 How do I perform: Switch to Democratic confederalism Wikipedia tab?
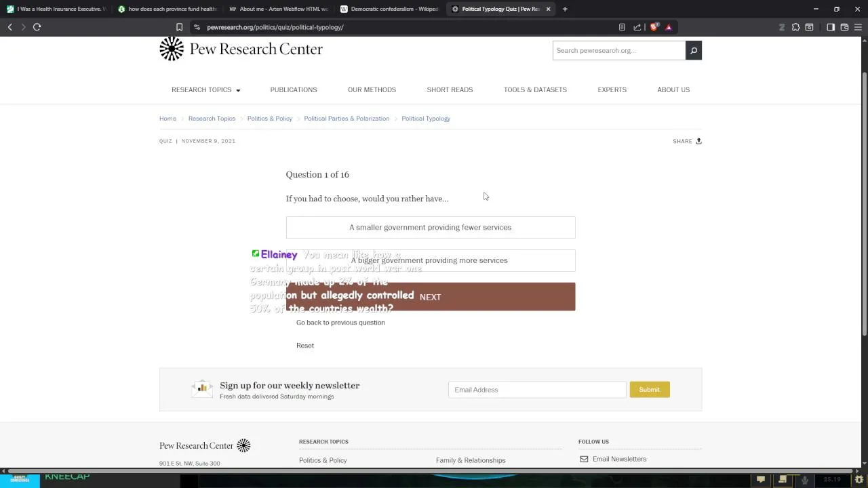pyautogui.click(x=389, y=9)
